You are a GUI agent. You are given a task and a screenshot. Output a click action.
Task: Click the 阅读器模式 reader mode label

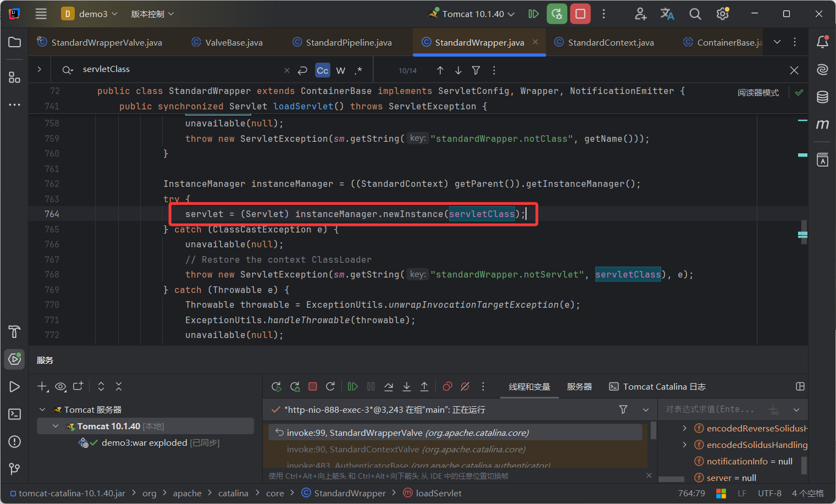tap(758, 93)
